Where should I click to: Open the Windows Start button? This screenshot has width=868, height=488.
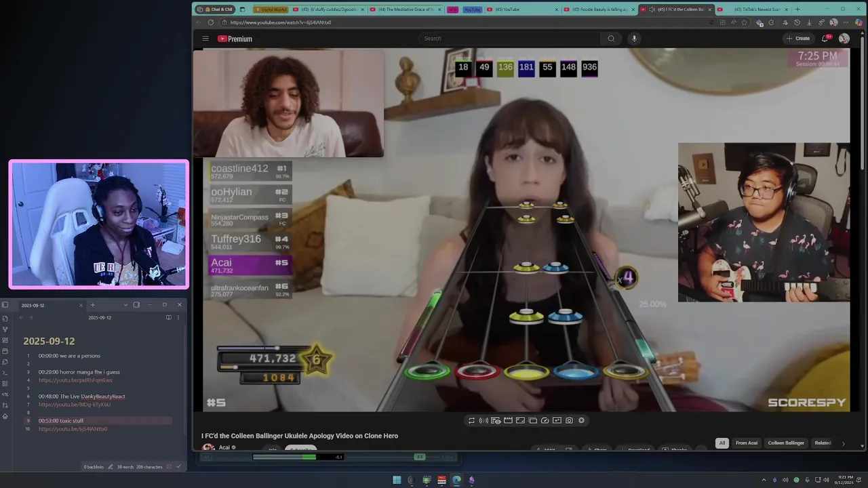click(x=397, y=480)
